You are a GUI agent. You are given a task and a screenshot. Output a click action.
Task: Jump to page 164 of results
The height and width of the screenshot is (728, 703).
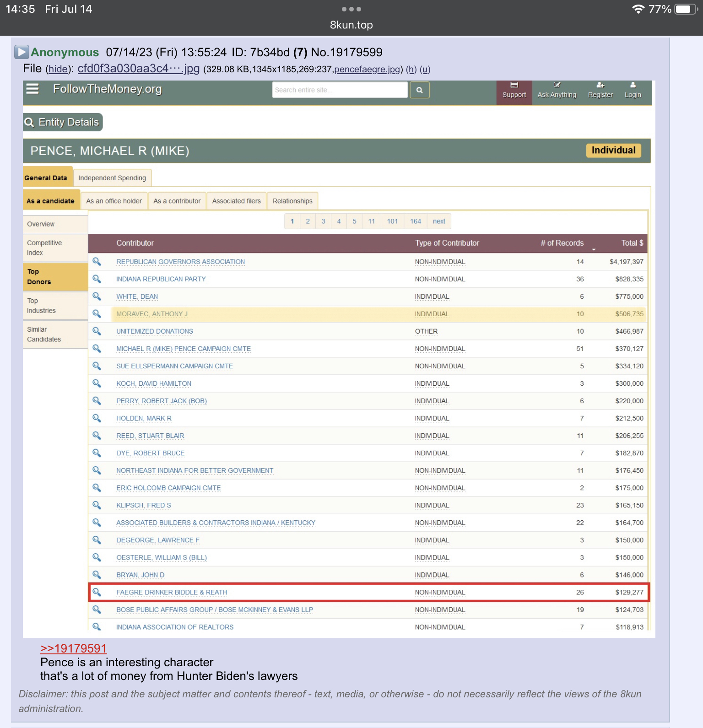point(416,221)
